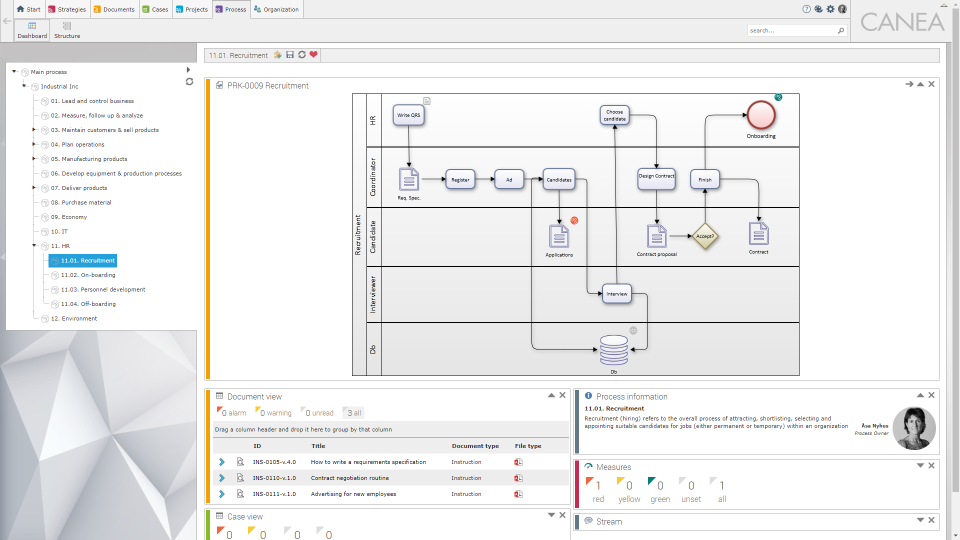Click into the search field
Viewport: 960px width, 540px height.
tap(792, 30)
